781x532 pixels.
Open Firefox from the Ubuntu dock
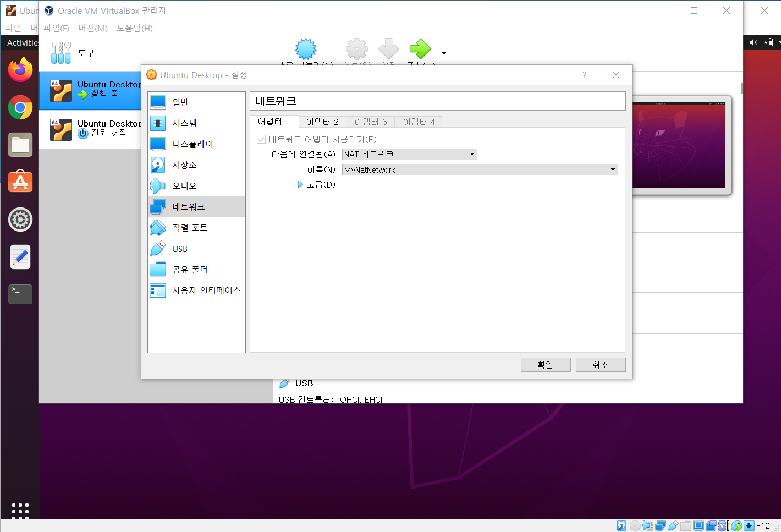pyautogui.click(x=20, y=70)
